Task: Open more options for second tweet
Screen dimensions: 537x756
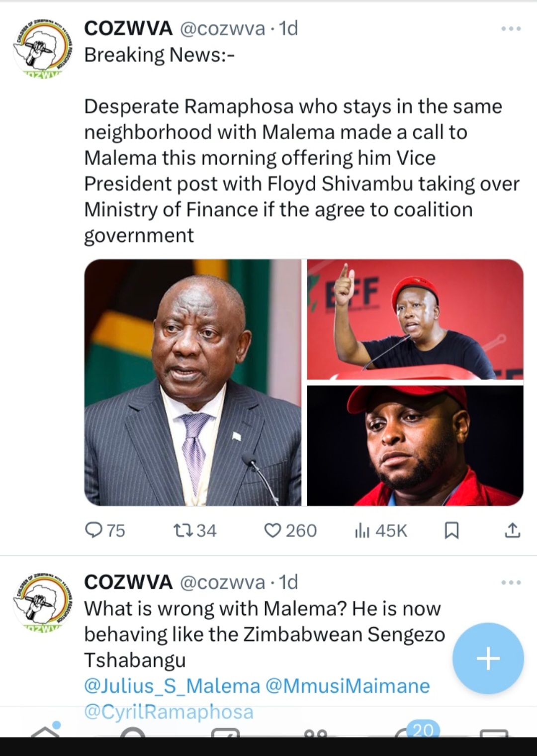Action: pos(511,582)
